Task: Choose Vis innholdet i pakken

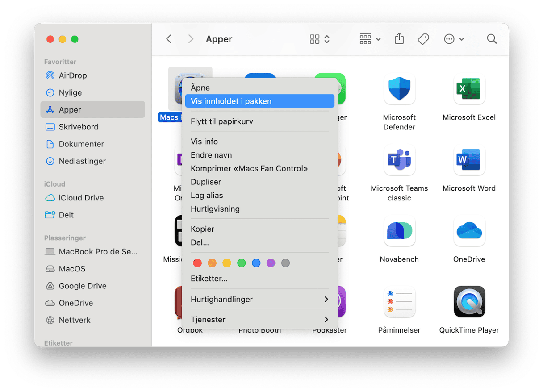Action: click(x=259, y=101)
